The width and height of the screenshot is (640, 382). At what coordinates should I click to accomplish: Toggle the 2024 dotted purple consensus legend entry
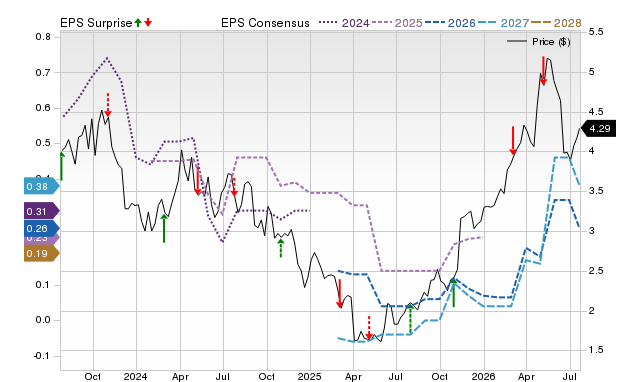click(x=344, y=23)
